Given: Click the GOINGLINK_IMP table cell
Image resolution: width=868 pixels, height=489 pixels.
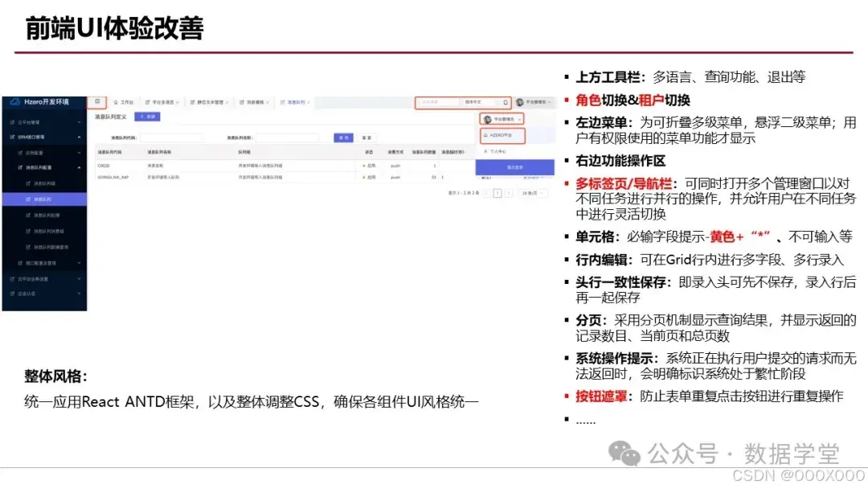Looking at the screenshot, I should point(113,177).
